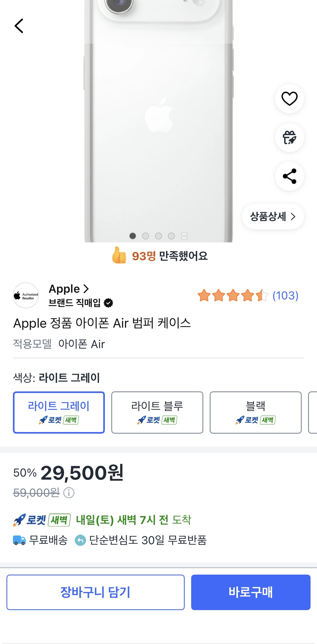317x644 pixels.
Task: Tap the back arrow icon
Action: (x=19, y=26)
